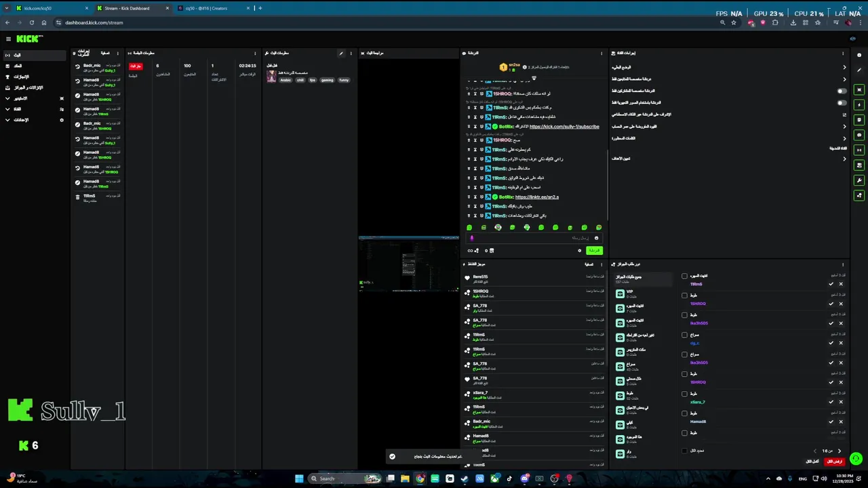Open File Explorer from the taskbar
This screenshot has height=488, width=868.
[x=405, y=479]
